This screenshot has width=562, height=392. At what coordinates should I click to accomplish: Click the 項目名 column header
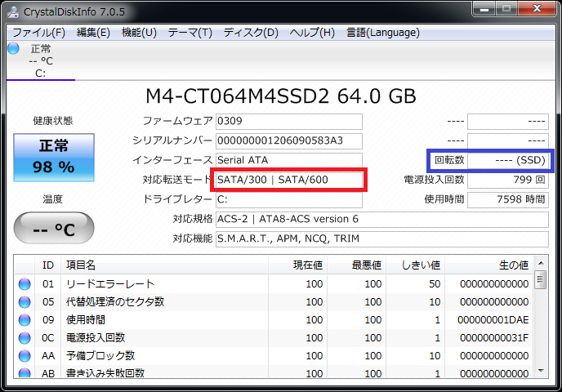pyautogui.click(x=164, y=265)
